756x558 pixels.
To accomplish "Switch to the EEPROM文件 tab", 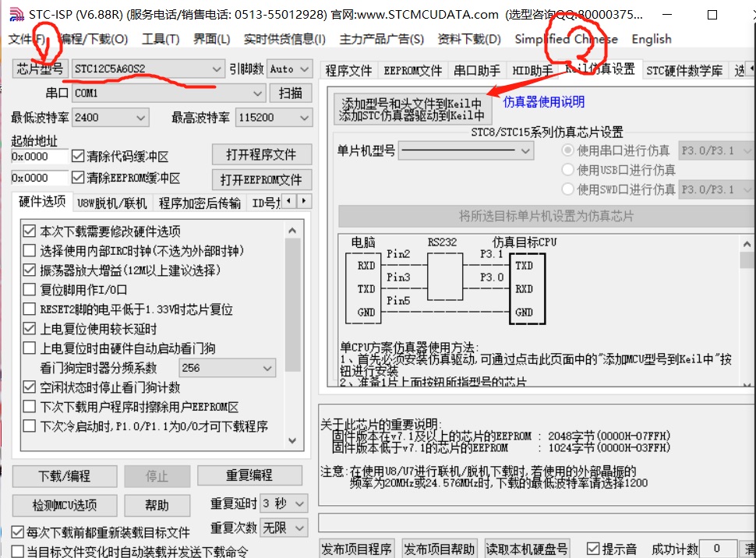I will [412, 69].
